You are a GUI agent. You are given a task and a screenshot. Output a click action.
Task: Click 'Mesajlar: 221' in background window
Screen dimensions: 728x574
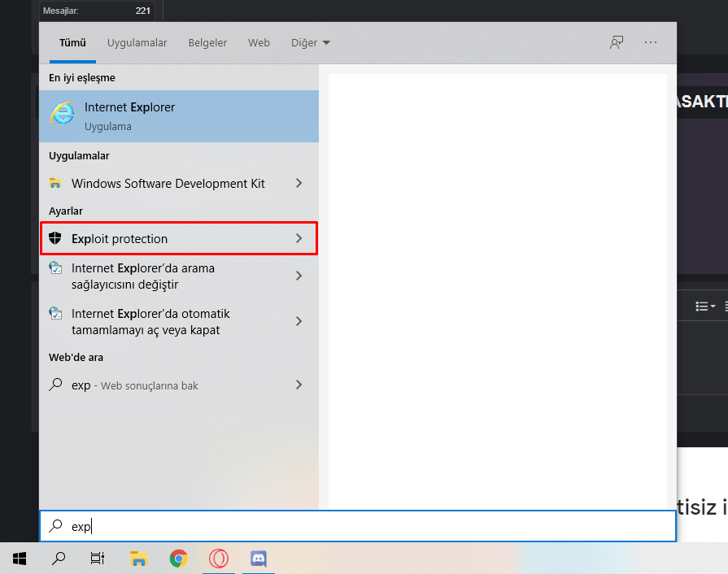tap(97, 11)
